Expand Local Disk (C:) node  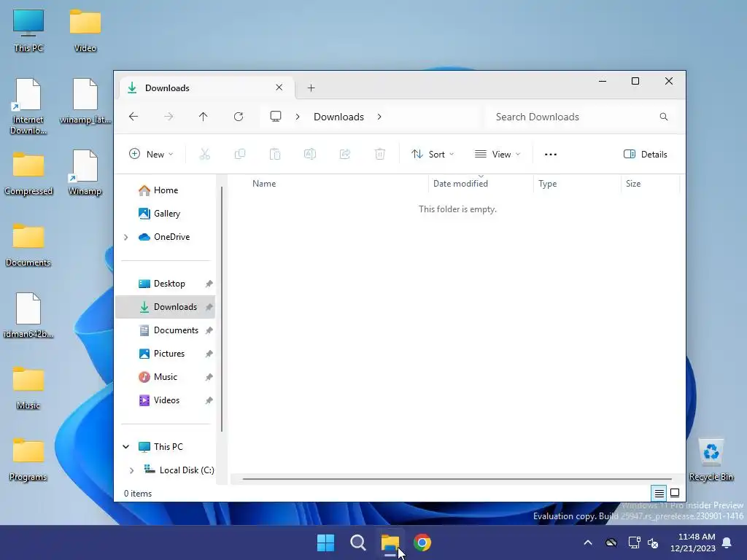click(x=131, y=470)
